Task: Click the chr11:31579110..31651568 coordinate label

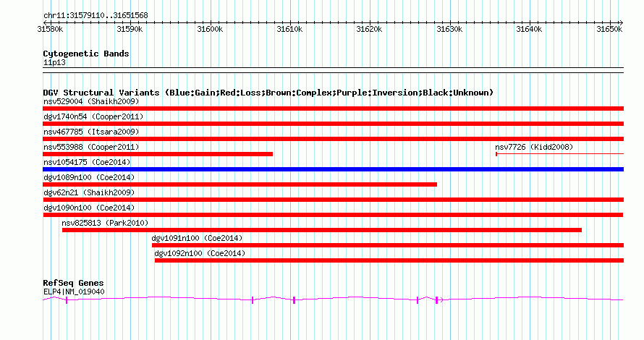Action: point(96,16)
